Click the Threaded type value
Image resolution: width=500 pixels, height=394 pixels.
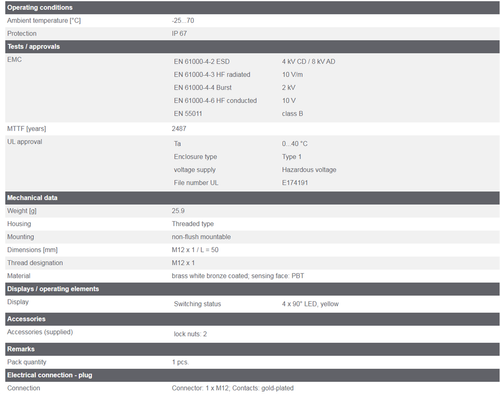193,224
